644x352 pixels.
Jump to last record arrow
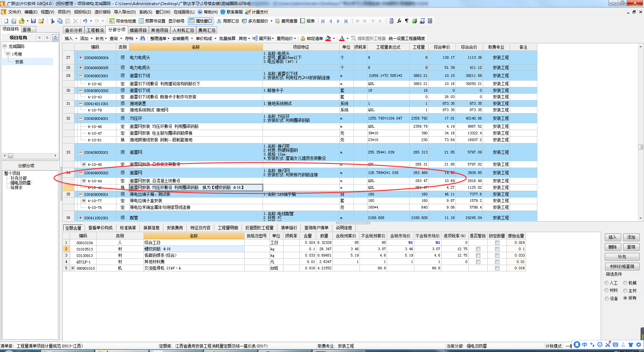[x=346, y=21]
